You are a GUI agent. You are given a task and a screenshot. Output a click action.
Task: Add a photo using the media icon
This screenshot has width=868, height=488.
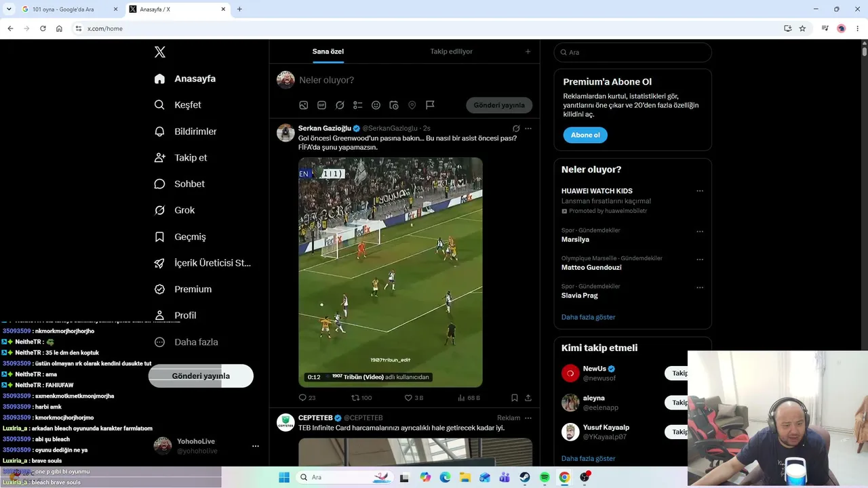click(304, 105)
